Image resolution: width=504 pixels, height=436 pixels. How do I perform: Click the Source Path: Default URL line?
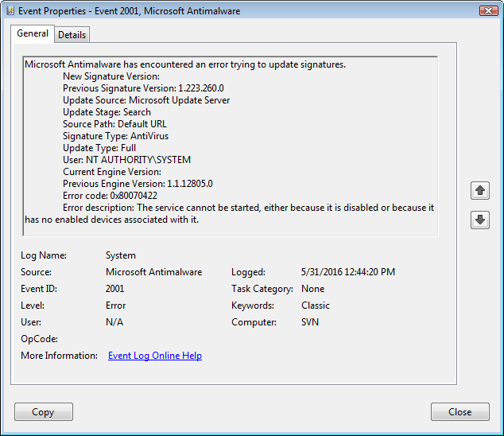(114, 124)
